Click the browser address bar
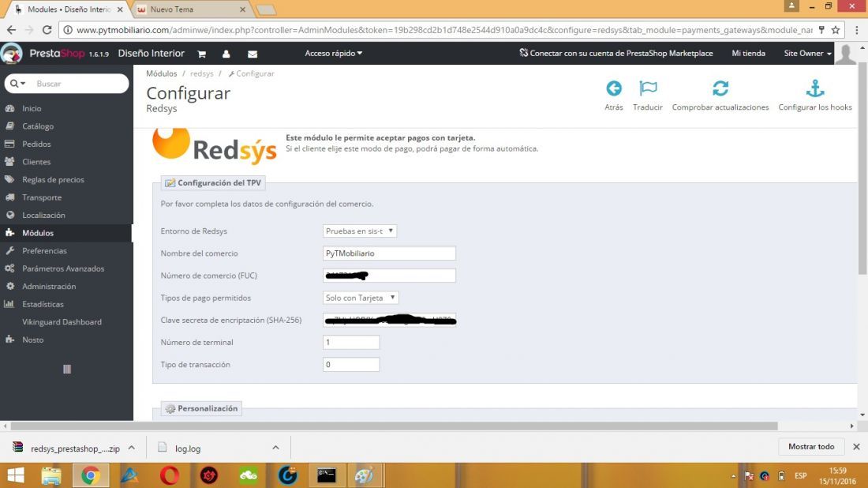 click(x=443, y=30)
